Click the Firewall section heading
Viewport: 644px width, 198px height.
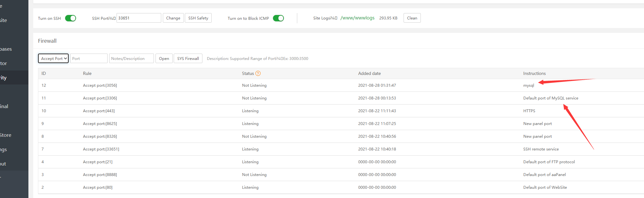[x=47, y=41]
